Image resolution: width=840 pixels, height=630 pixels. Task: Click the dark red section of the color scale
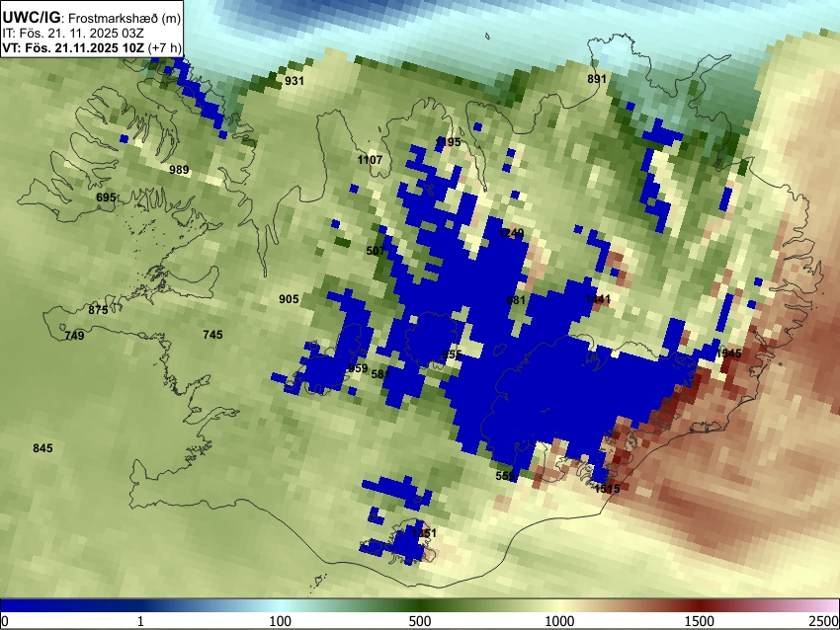[x=700, y=605]
